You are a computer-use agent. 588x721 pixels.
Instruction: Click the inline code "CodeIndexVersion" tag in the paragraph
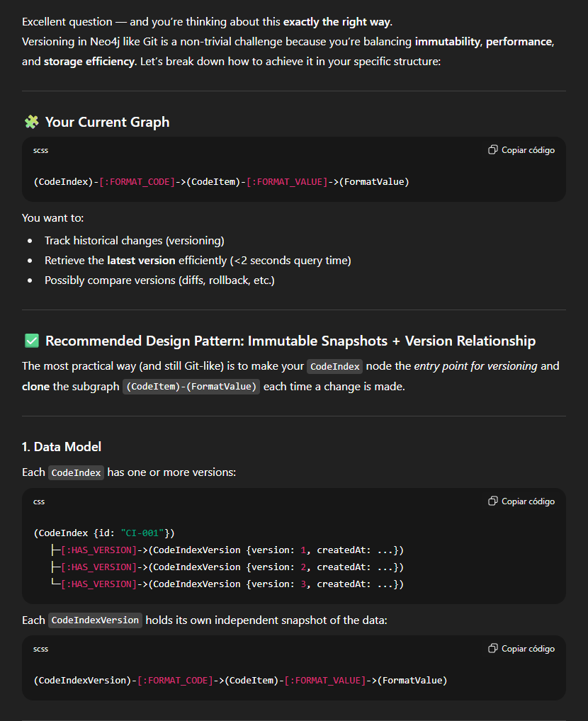pos(95,620)
